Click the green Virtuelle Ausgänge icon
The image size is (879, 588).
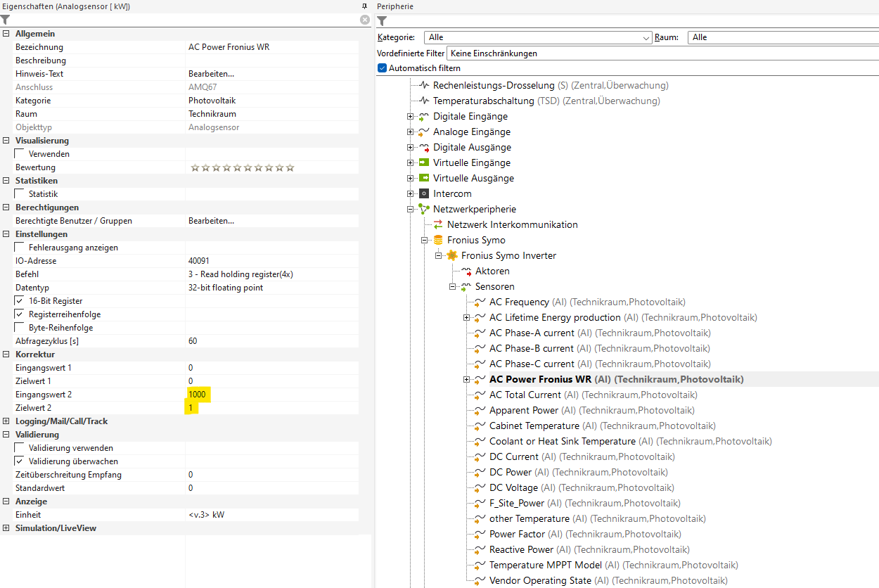[424, 178]
